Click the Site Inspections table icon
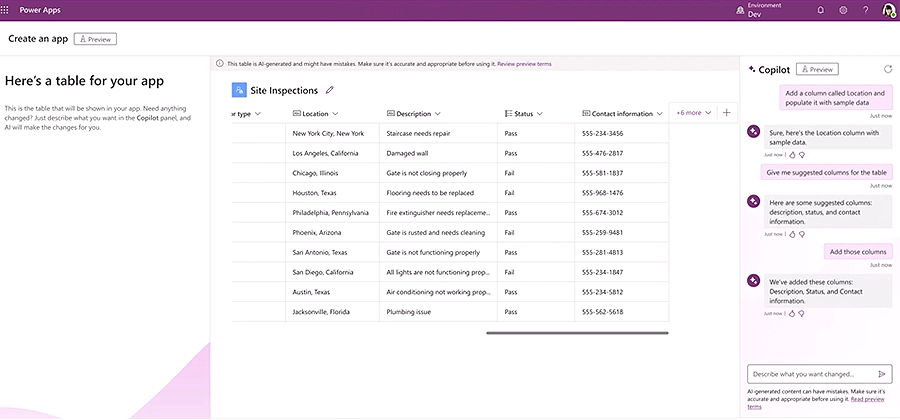 tap(239, 90)
